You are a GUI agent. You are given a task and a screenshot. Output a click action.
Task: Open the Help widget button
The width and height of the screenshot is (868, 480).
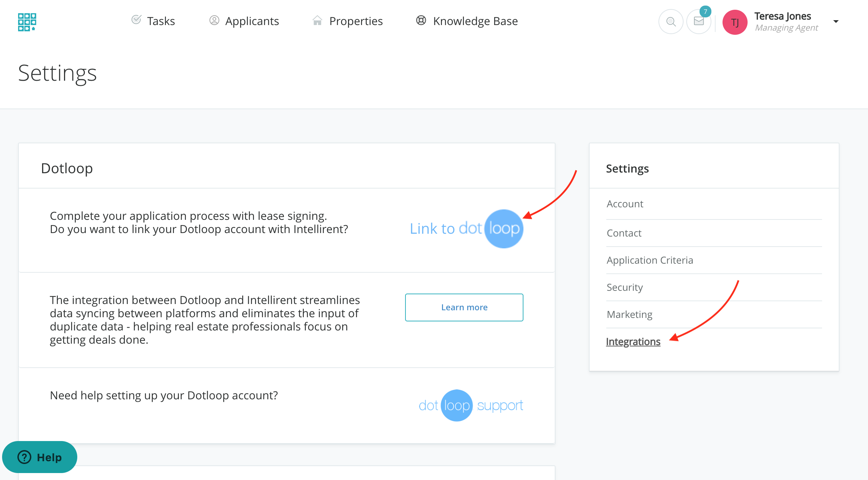(40, 457)
